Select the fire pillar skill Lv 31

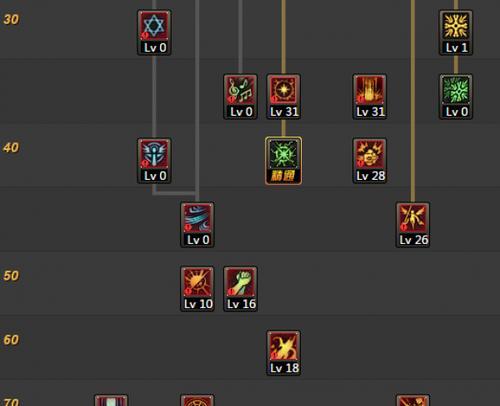[x=370, y=97]
